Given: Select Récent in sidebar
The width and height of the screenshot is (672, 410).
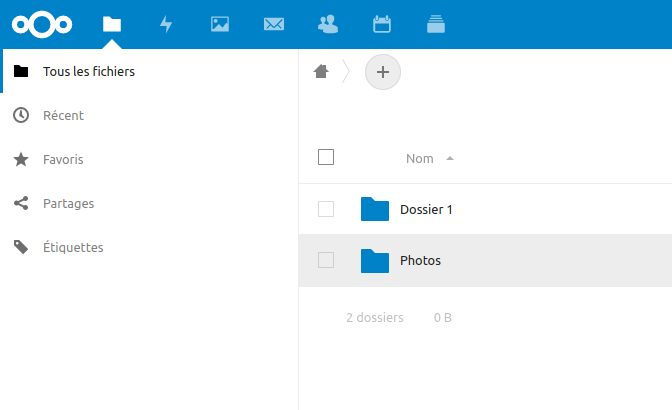Looking at the screenshot, I should point(63,116).
